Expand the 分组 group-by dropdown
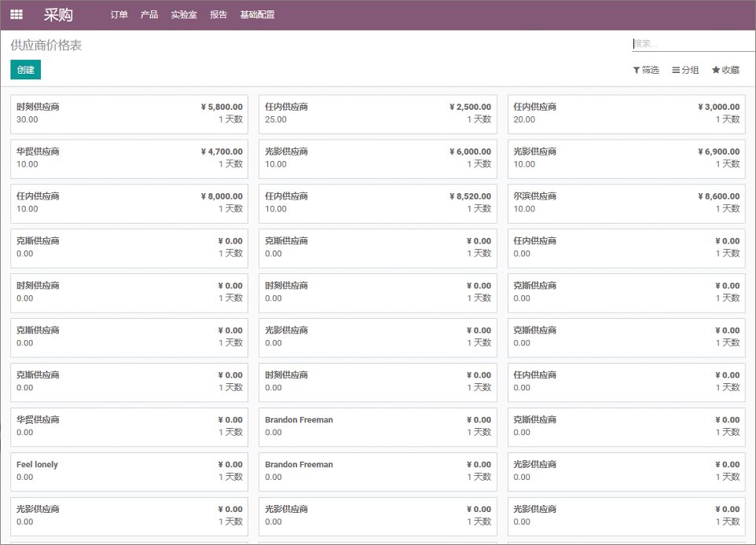Image resolution: width=756 pixels, height=545 pixels. coord(685,70)
